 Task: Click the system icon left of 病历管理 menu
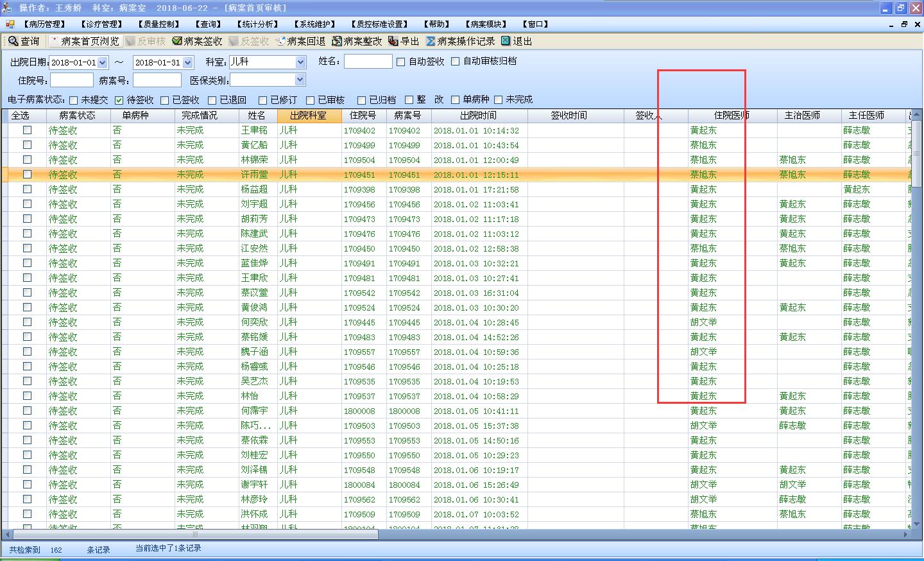coord(10,24)
